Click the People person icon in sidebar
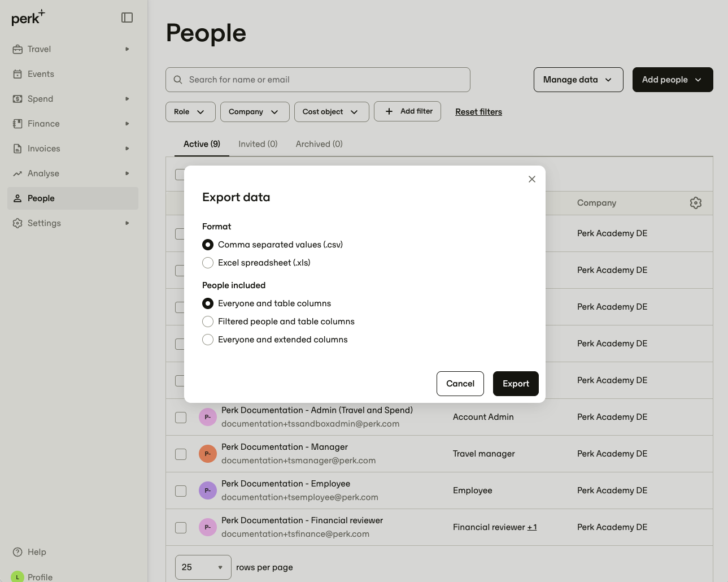 tap(18, 198)
